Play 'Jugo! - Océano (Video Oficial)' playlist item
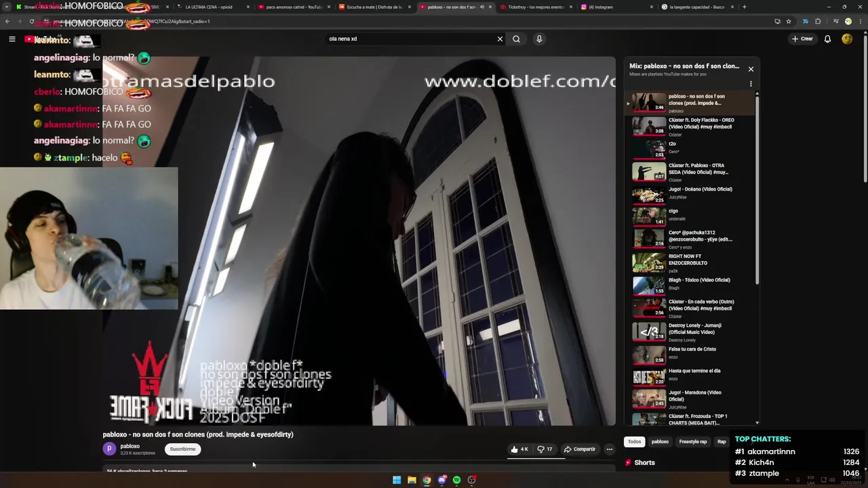The image size is (868, 488). 689,195
